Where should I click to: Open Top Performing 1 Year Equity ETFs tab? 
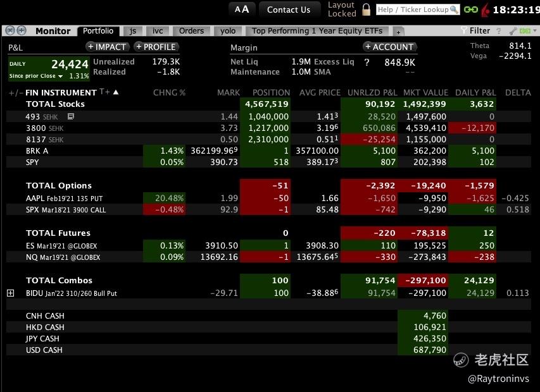(317, 31)
